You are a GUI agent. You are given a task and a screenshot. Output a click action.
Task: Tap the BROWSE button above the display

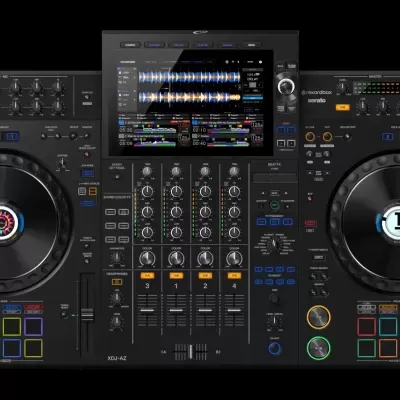[x=154, y=45]
